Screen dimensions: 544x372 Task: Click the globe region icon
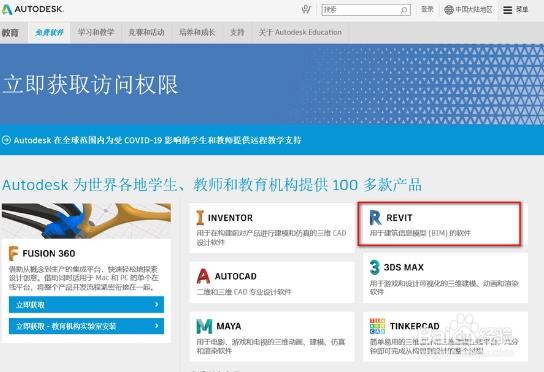coord(449,10)
